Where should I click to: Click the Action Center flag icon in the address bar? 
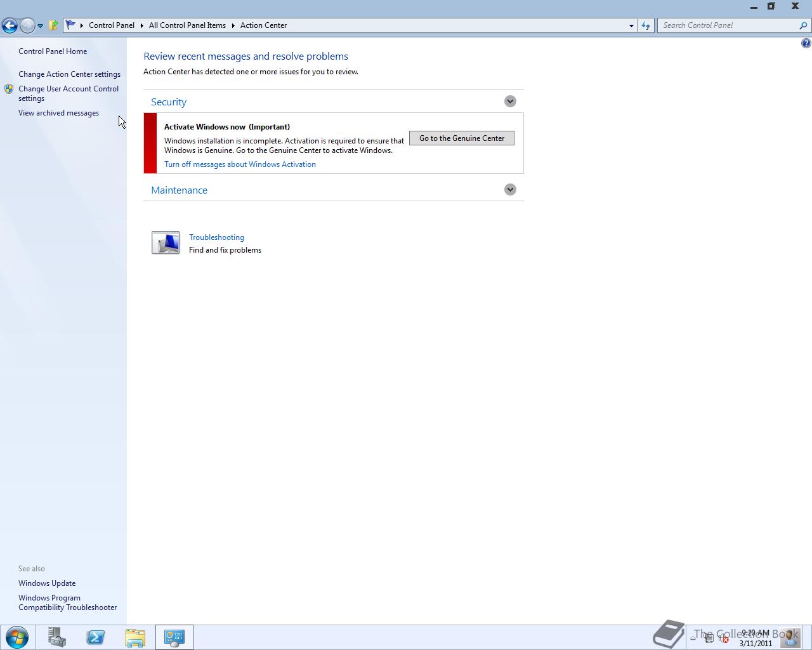pyautogui.click(x=70, y=25)
